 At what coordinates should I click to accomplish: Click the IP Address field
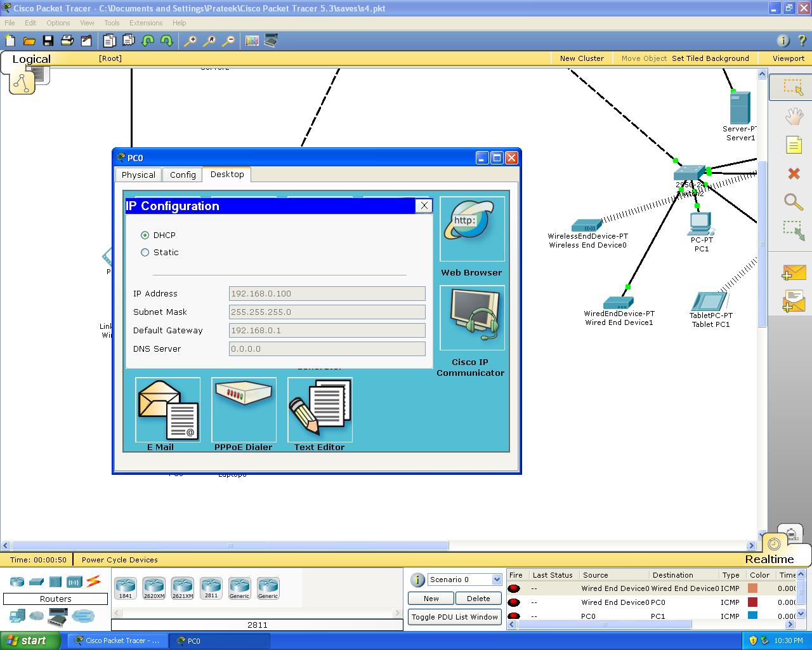click(x=327, y=293)
